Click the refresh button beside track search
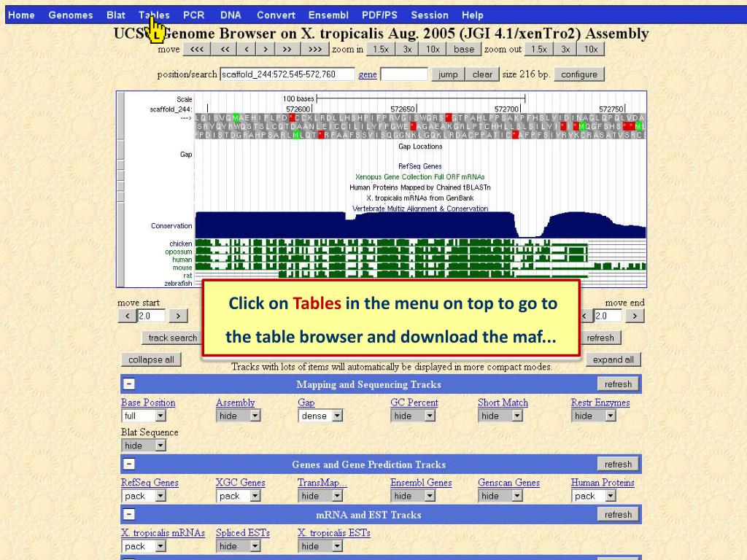 [x=600, y=338]
